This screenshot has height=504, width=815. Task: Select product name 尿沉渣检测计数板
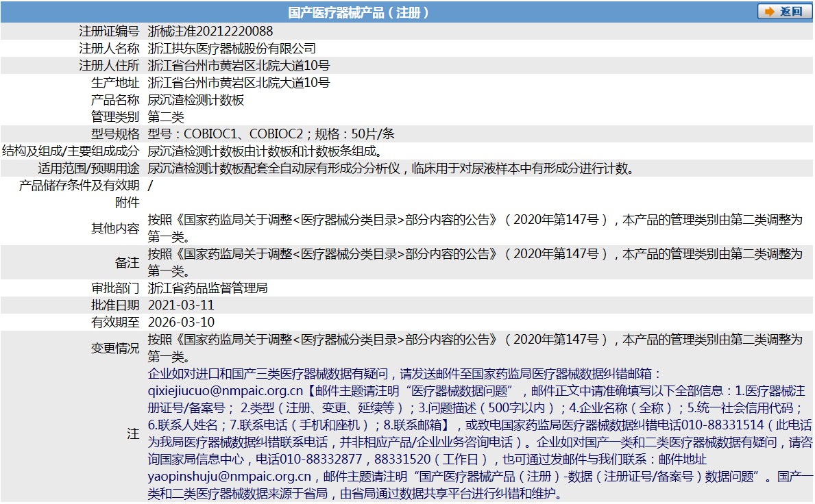tap(196, 100)
